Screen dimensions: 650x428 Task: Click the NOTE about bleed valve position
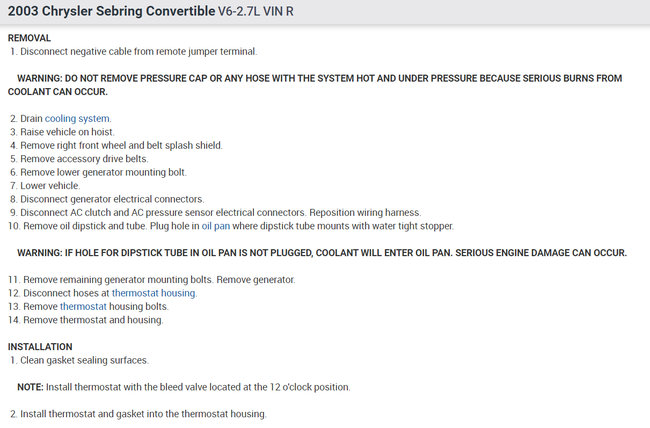(x=183, y=387)
